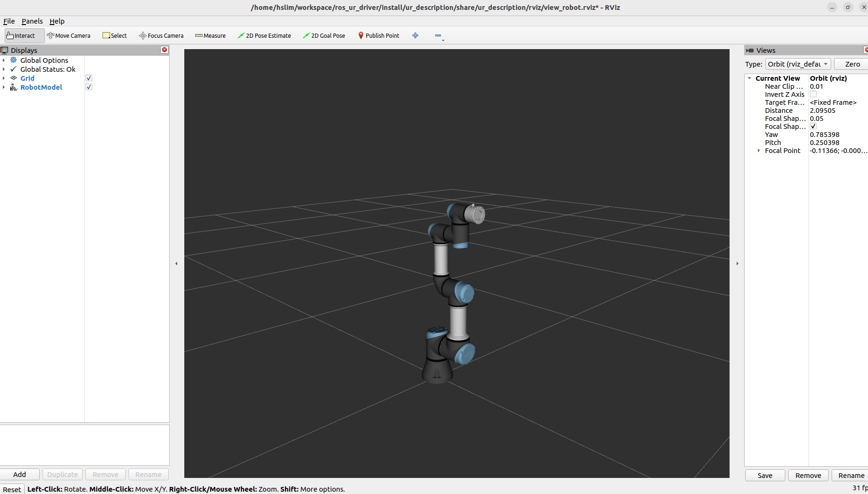Open the view Type dropdown

coord(798,64)
